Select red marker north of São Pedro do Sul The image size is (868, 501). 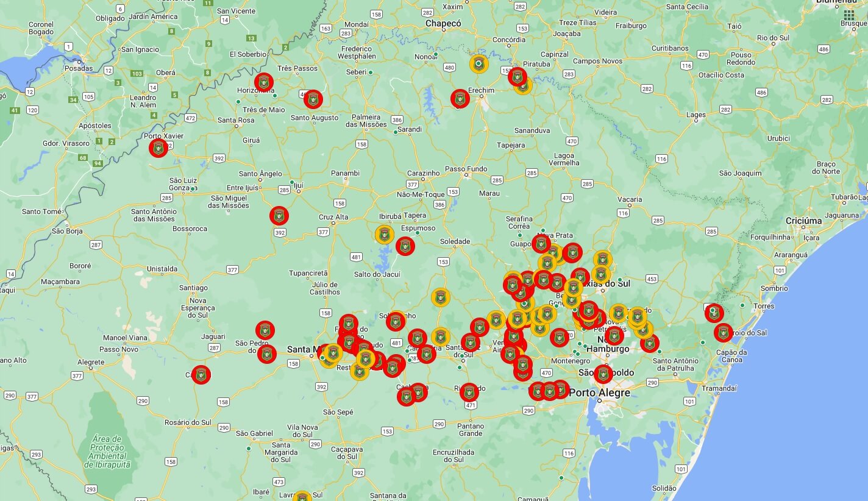(x=265, y=330)
